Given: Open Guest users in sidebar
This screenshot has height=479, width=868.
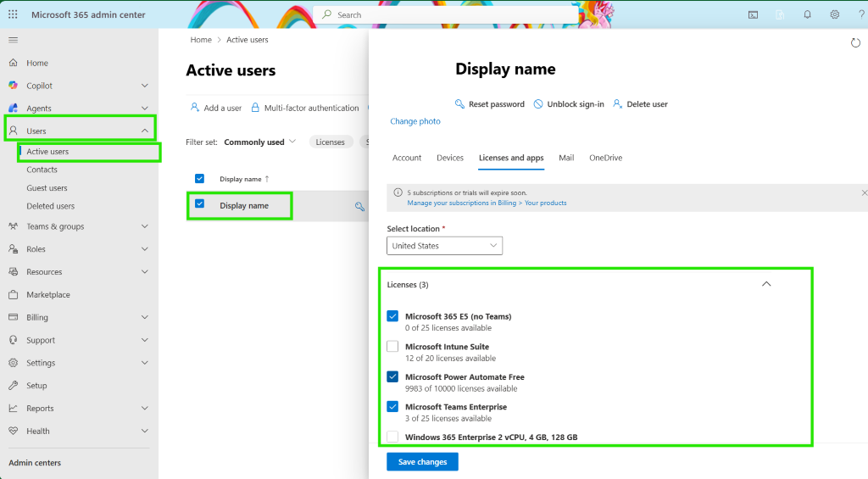Looking at the screenshot, I should [47, 187].
